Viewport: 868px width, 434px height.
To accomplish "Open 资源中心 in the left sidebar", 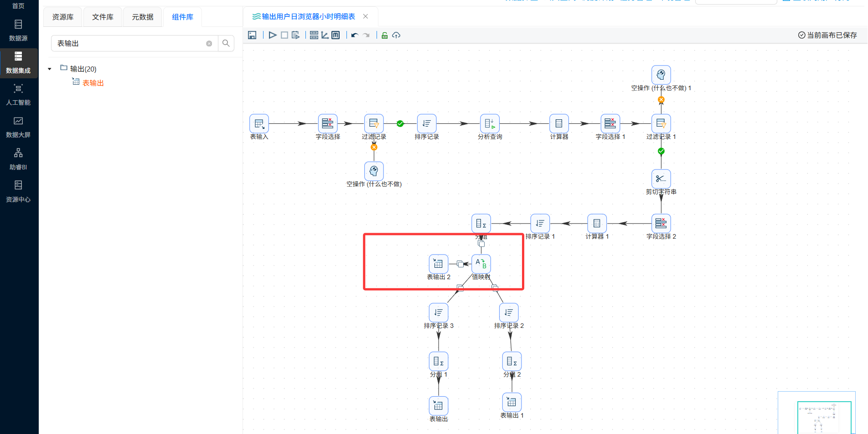I will click(x=18, y=192).
